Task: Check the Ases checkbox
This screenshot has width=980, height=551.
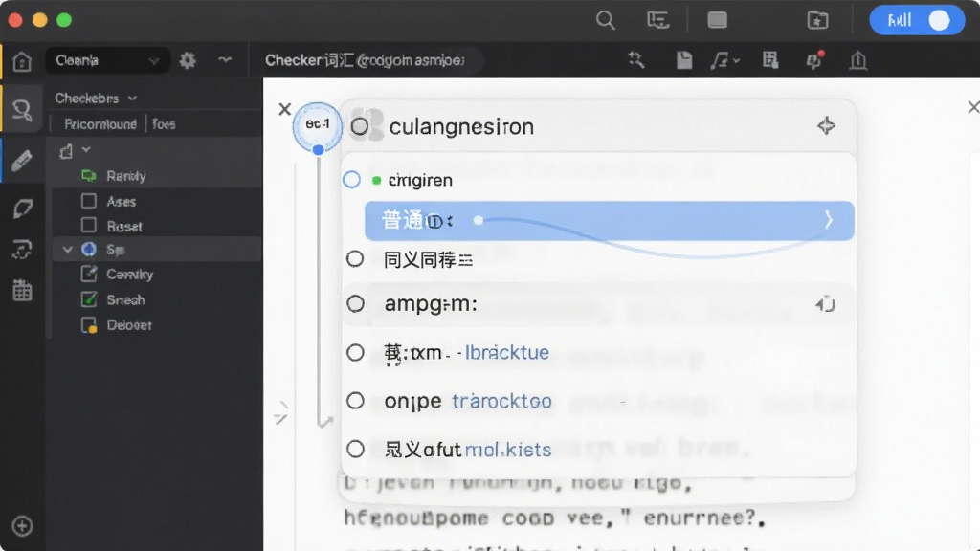Action: click(89, 201)
